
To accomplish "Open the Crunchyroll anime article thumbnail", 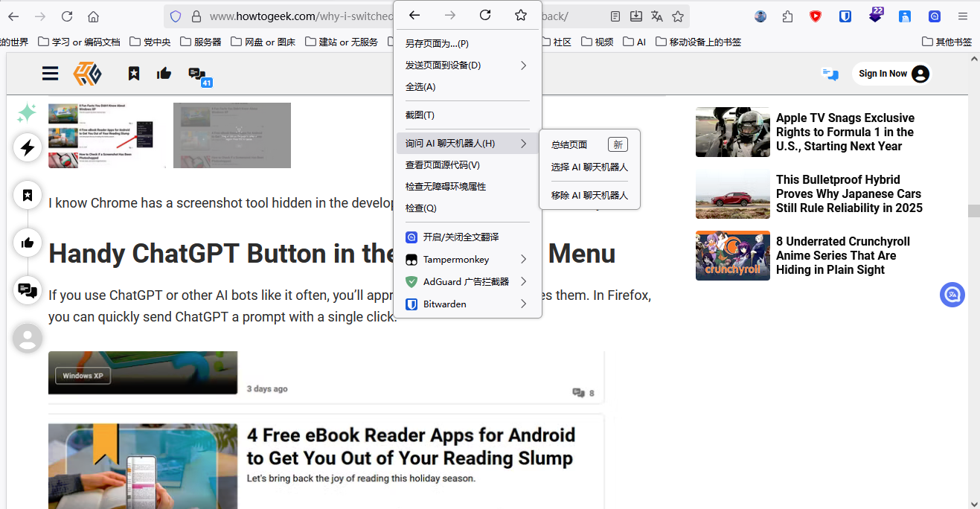I will coord(732,255).
